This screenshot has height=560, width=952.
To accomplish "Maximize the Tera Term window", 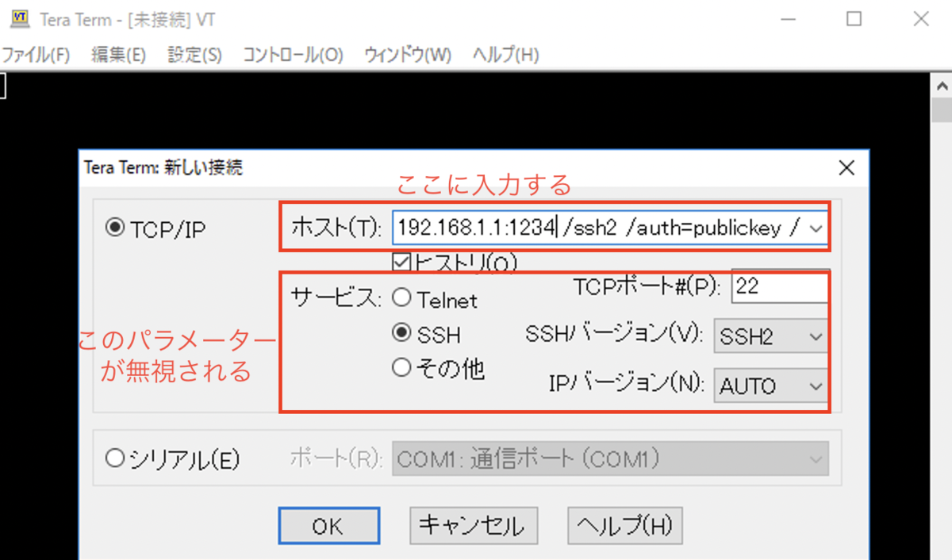I will click(854, 19).
